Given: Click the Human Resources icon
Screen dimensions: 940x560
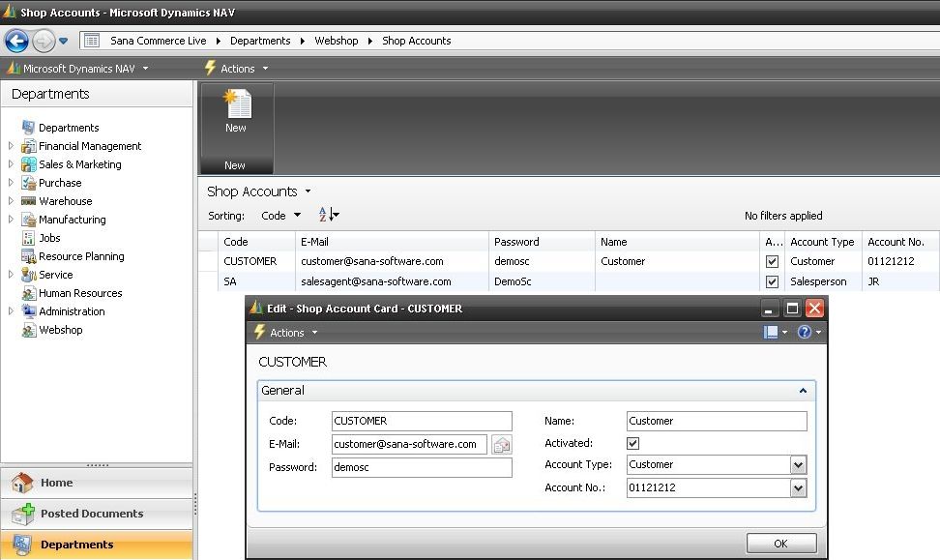Looking at the screenshot, I should click(28, 293).
